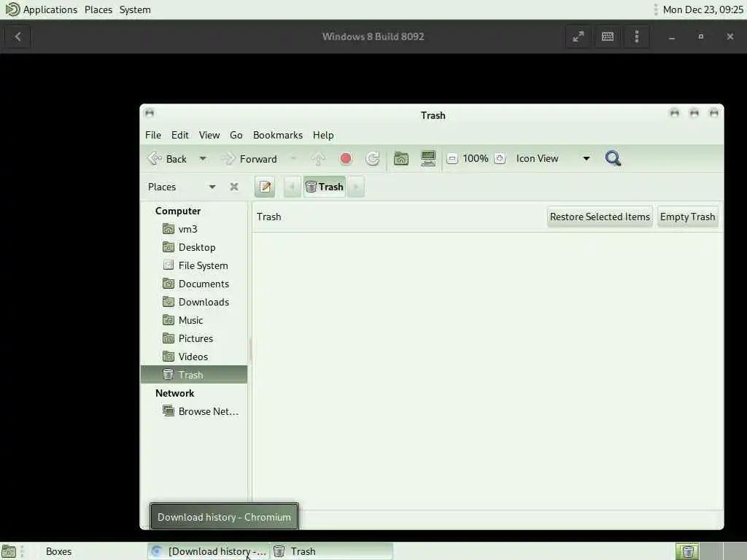747x560 pixels.
Task: Click the Forward navigation button
Action: coord(249,158)
